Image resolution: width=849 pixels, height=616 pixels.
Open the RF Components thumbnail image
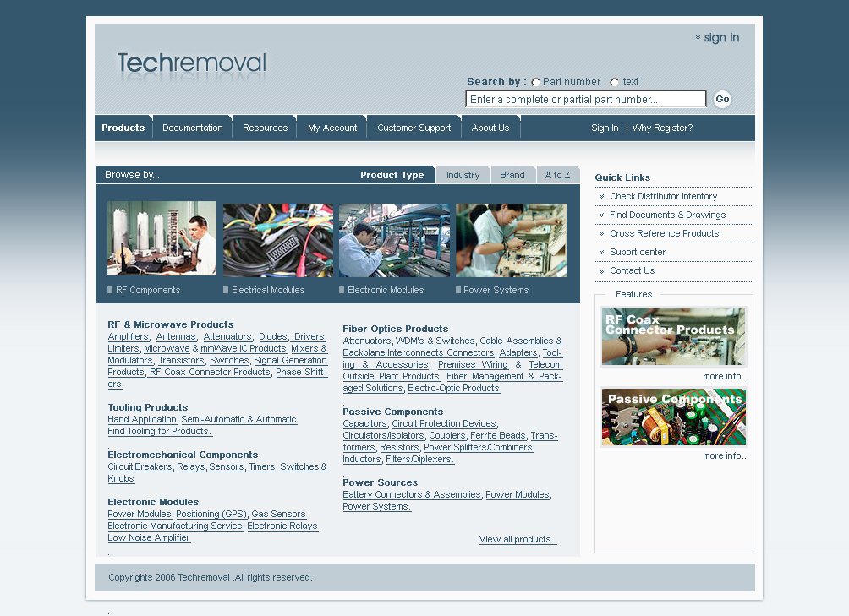(x=162, y=238)
